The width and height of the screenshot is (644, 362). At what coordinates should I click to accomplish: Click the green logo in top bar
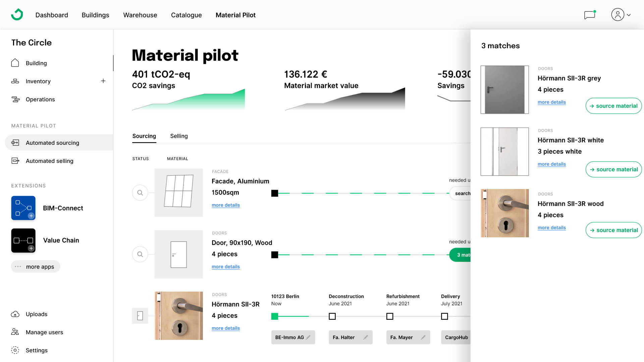(17, 15)
